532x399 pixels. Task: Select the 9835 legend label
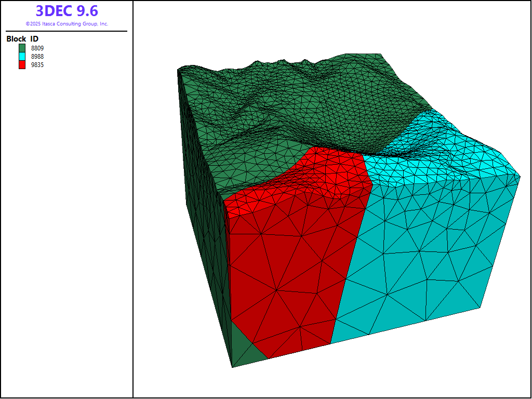(37, 64)
